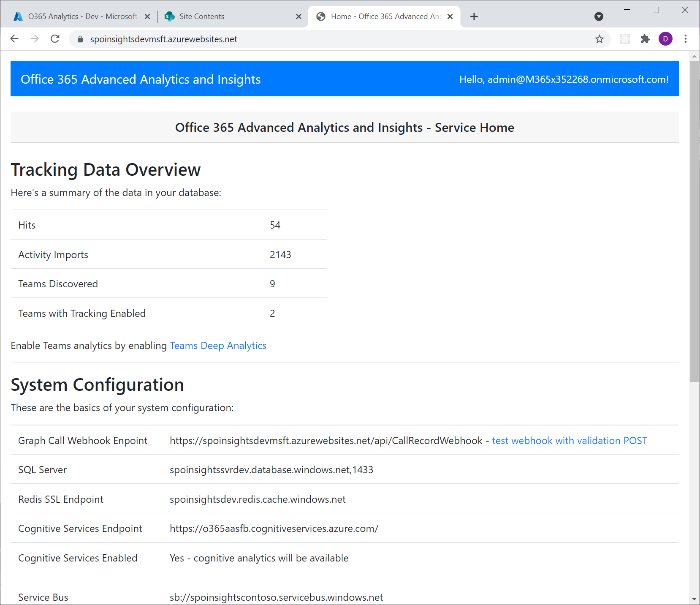The image size is (700, 605).
Task: Close the Site Contents tab
Action: (x=298, y=16)
